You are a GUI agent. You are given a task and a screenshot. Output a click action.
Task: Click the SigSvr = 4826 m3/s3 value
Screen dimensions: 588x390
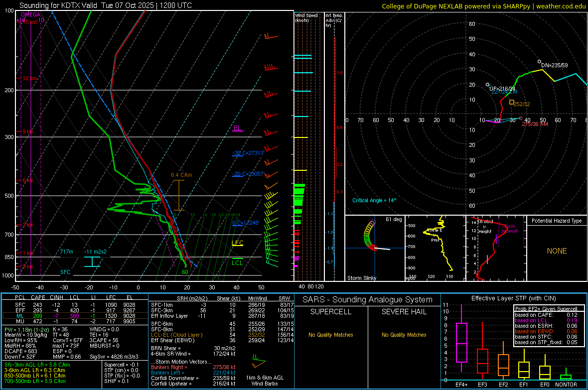coord(114,357)
